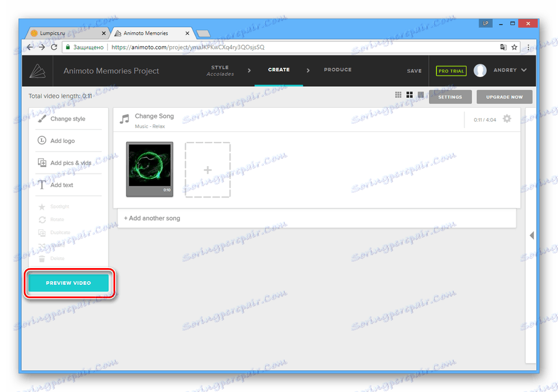Open a new browser tab

(x=203, y=34)
